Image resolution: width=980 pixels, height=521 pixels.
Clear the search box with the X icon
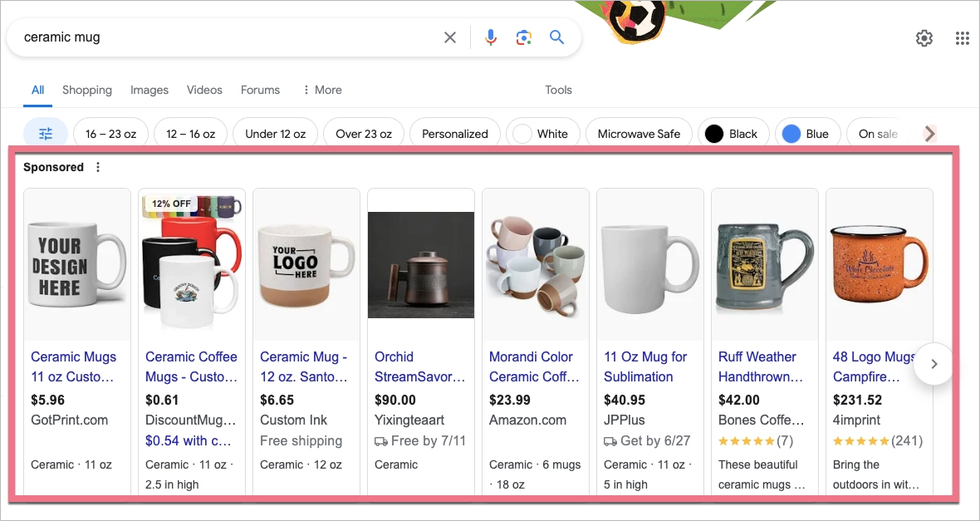tap(449, 37)
